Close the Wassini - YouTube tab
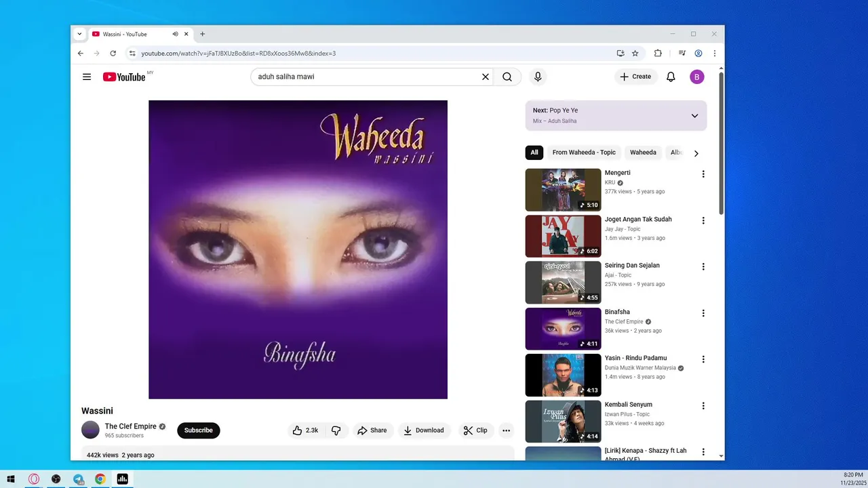This screenshot has height=488, width=868. (x=186, y=34)
